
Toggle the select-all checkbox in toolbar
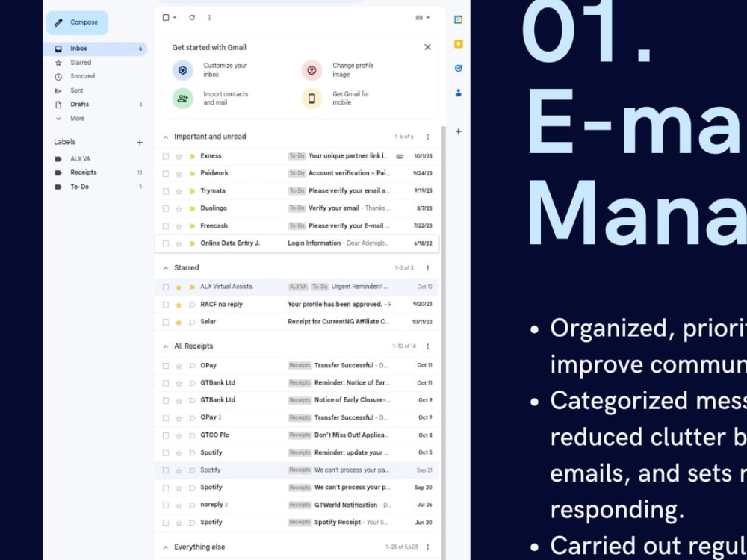[166, 18]
